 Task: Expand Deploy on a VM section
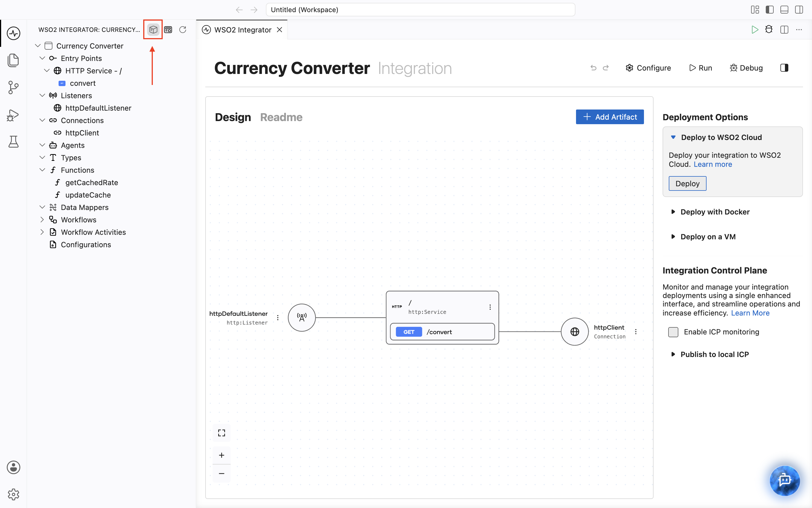click(x=673, y=237)
